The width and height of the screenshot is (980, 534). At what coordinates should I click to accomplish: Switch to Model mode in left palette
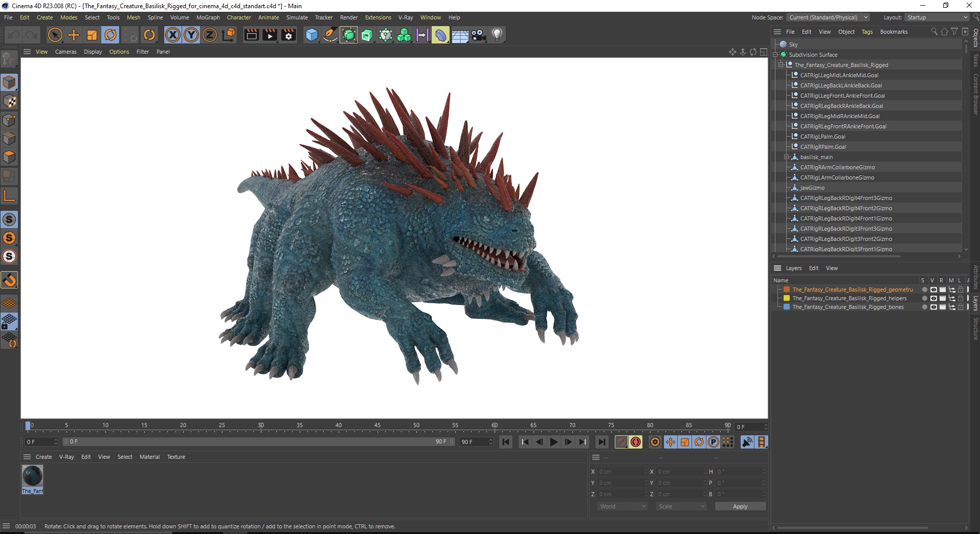9,82
